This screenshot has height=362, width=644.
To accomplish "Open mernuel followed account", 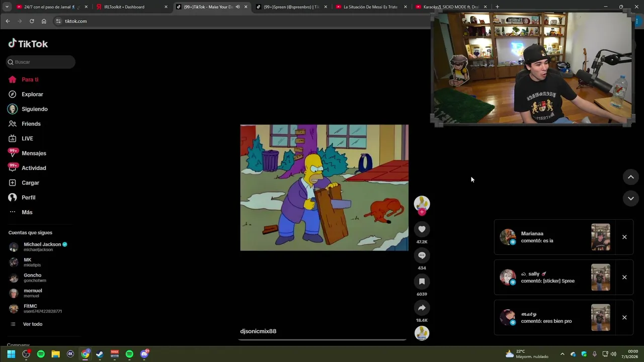I will click(x=26, y=293).
